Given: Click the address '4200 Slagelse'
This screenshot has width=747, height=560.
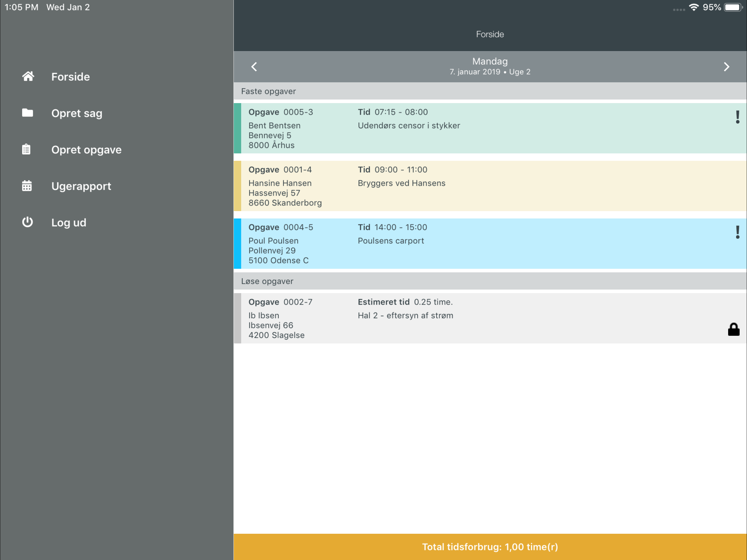Looking at the screenshot, I should 277,335.
